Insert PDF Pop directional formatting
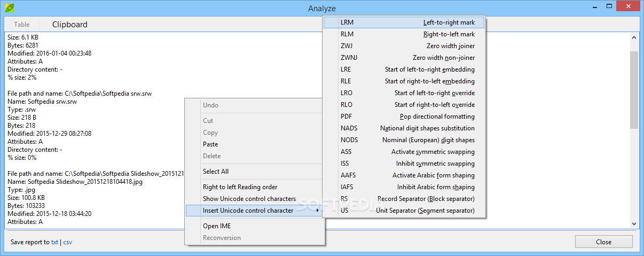 click(x=404, y=117)
